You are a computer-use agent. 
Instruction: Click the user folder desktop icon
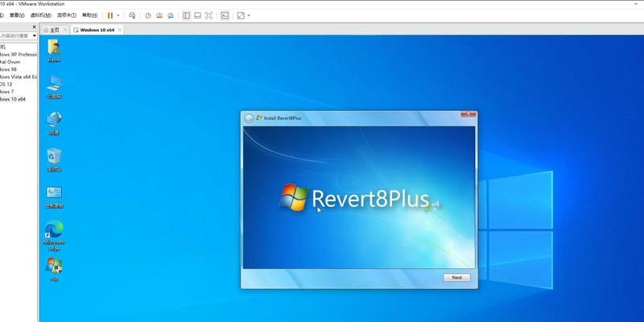[x=54, y=51]
